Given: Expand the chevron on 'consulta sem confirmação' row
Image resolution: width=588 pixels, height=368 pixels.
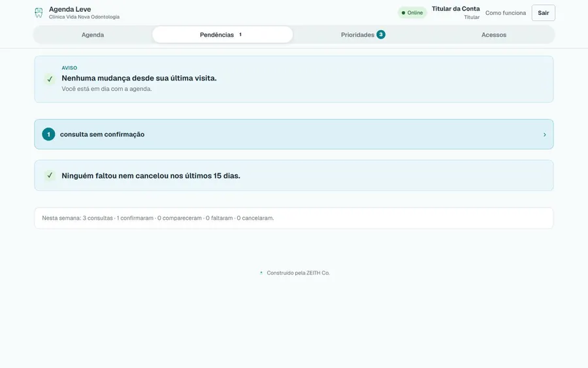Looking at the screenshot, I should [544, 135].
